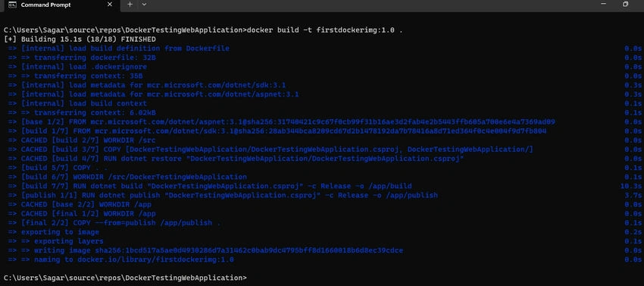Click the 'transferring dockerfile: 32B' line
644x286 pixels.
(82, 58)
